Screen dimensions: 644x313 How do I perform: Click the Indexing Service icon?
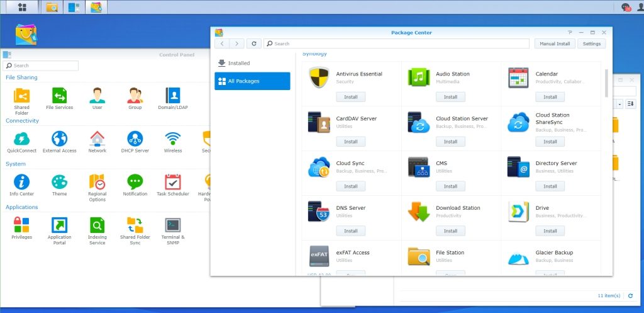coord(97,225)
